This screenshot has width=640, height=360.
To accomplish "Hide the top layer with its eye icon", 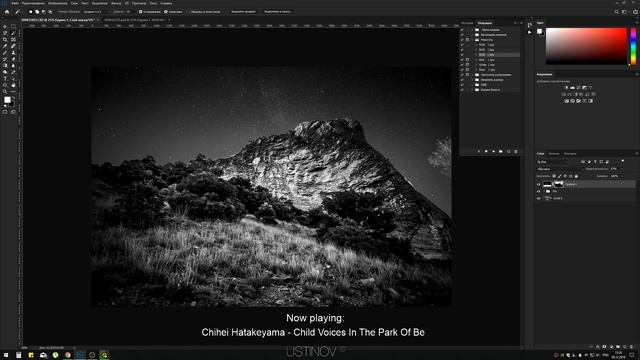I will tap(539, 184).
